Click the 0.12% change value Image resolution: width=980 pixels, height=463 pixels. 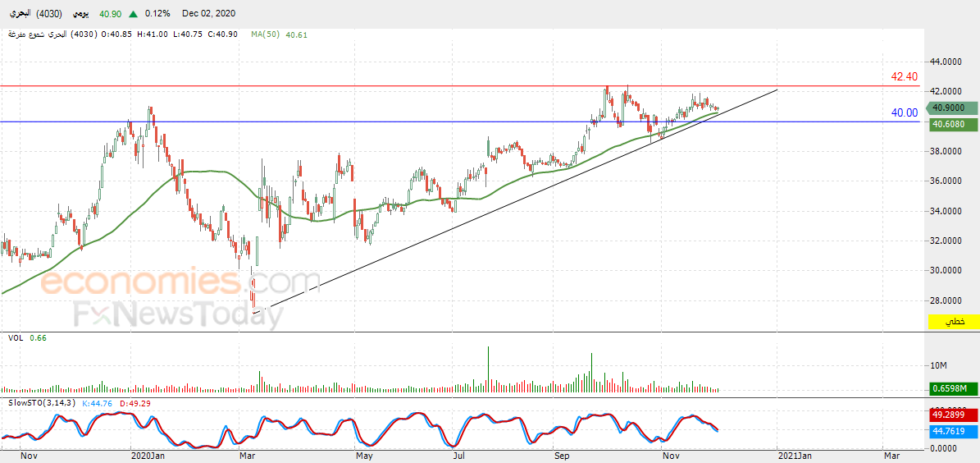(157, 13)
